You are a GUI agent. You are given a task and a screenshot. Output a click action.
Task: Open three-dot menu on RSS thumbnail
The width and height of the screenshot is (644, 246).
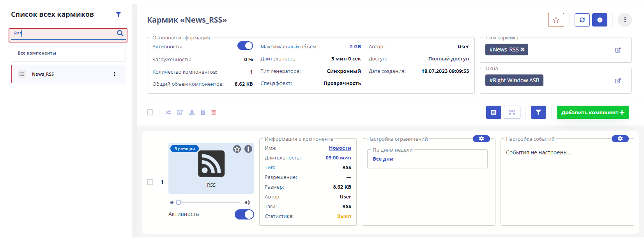[248, 149]
